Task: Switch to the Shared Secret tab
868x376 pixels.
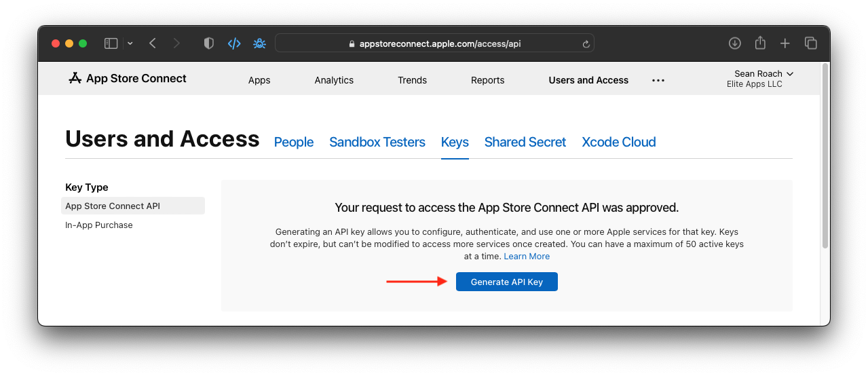Action: (x=525, y=143)
